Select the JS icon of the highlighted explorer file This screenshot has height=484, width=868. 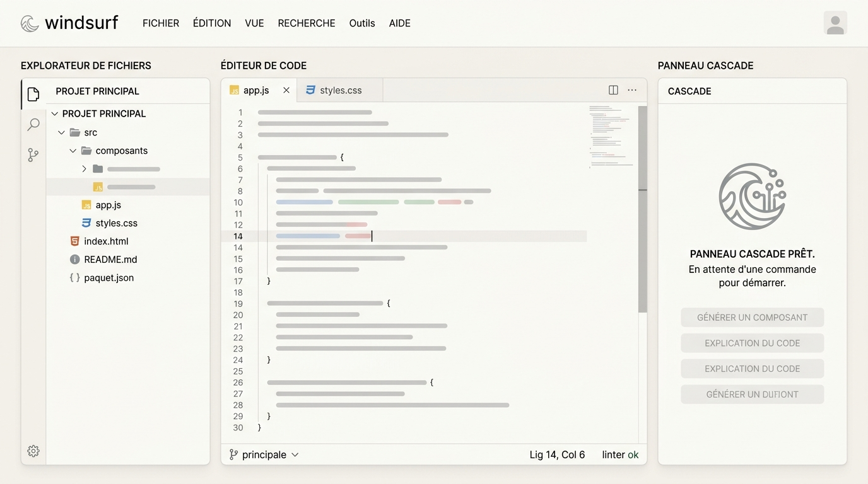pos(98,187)
